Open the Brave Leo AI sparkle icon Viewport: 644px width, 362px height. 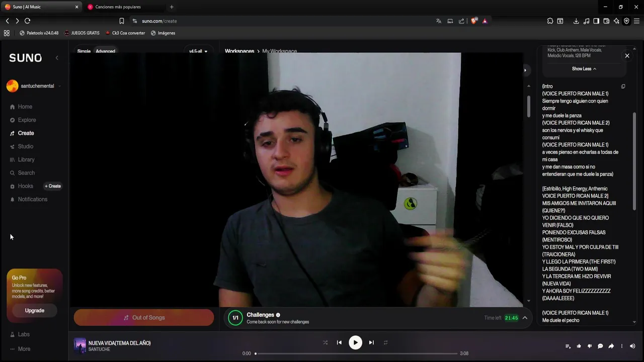(x=616, y=21)
